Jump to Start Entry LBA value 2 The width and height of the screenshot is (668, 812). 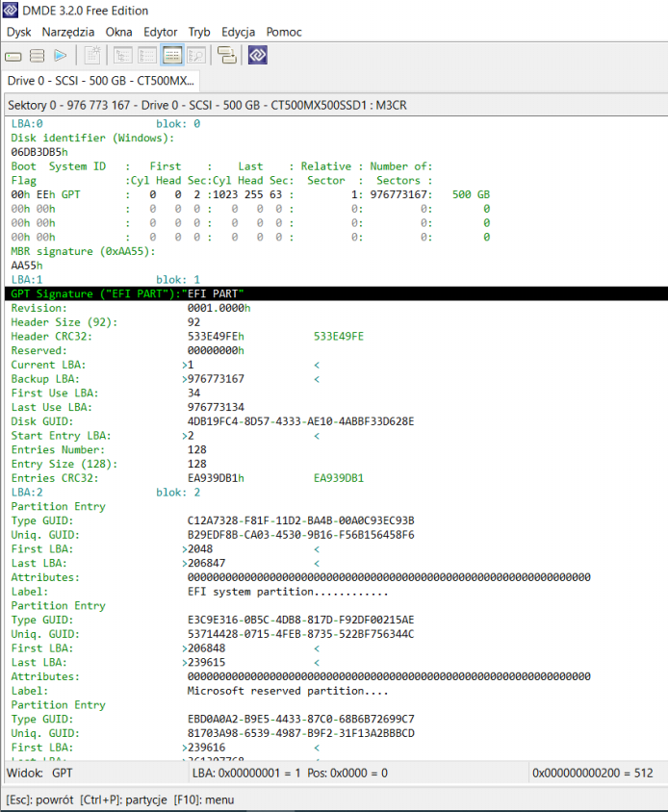point(191,436)
